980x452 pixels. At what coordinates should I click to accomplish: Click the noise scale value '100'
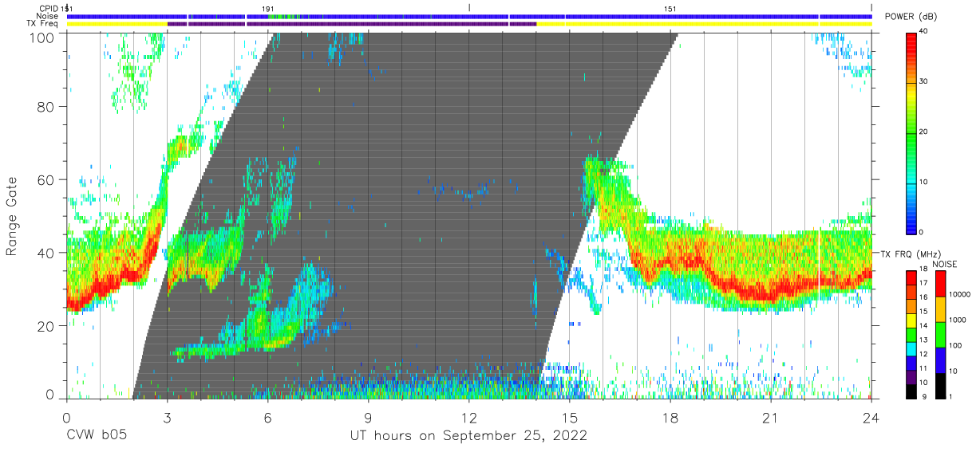[x=954, y=346]
